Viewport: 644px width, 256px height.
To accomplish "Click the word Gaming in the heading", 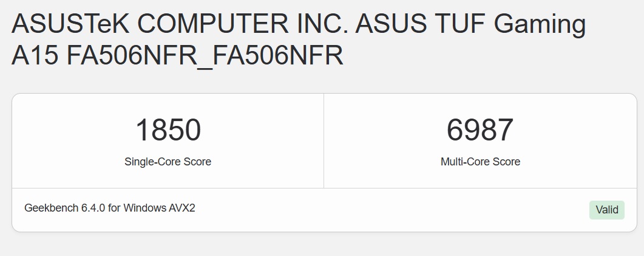I will tap(541, 25).
